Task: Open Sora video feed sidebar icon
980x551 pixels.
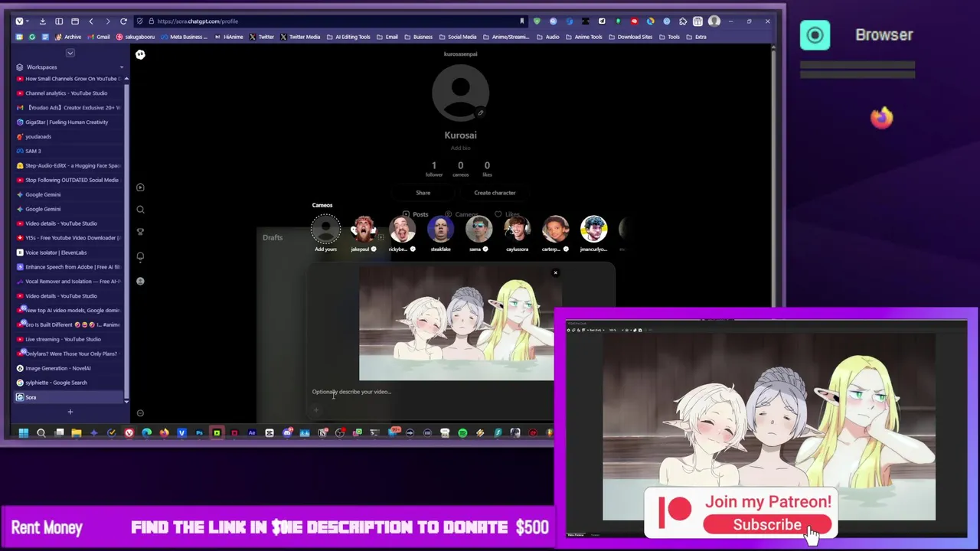Action: 140,187
